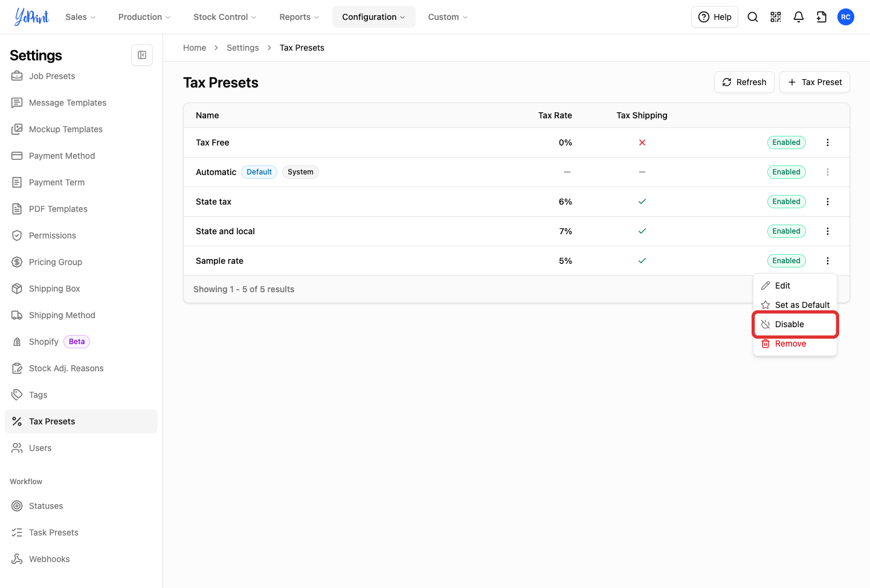Image resolution: width=870 pixels, height=588 pixels.
Task: Expand the Reports dropdown menu
Action: [299, 17]
